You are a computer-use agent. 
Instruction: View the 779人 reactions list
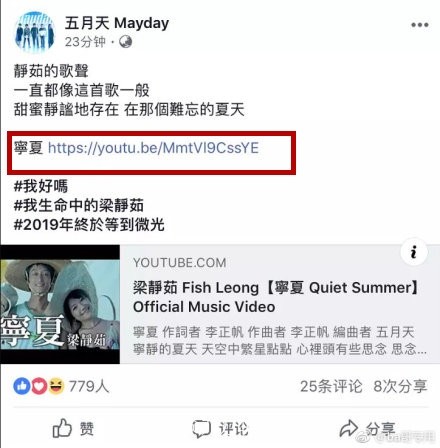(x=89, y=387)
